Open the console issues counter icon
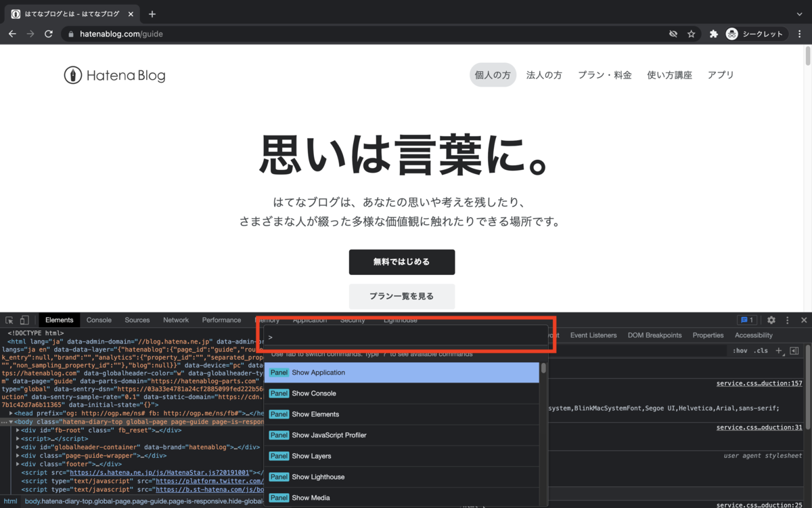Screen dimensions: 812x508 pyautogui.click(x=746, y=319)
